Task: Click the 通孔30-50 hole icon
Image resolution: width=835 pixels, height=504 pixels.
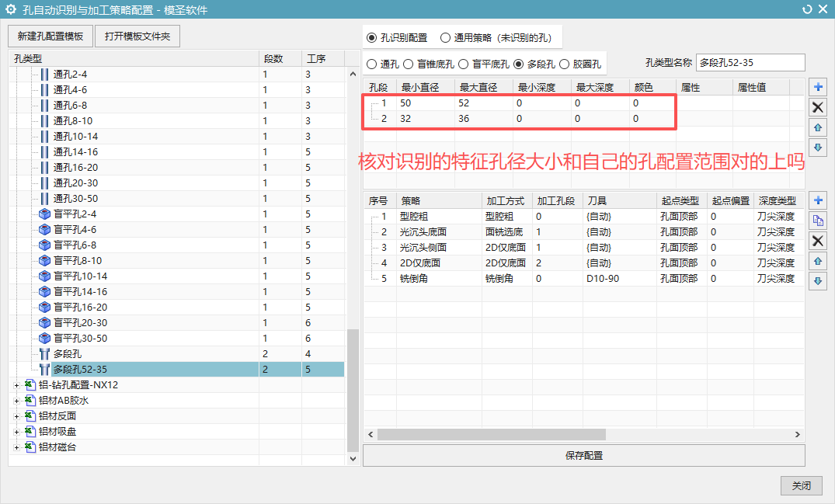Action: 45,199
